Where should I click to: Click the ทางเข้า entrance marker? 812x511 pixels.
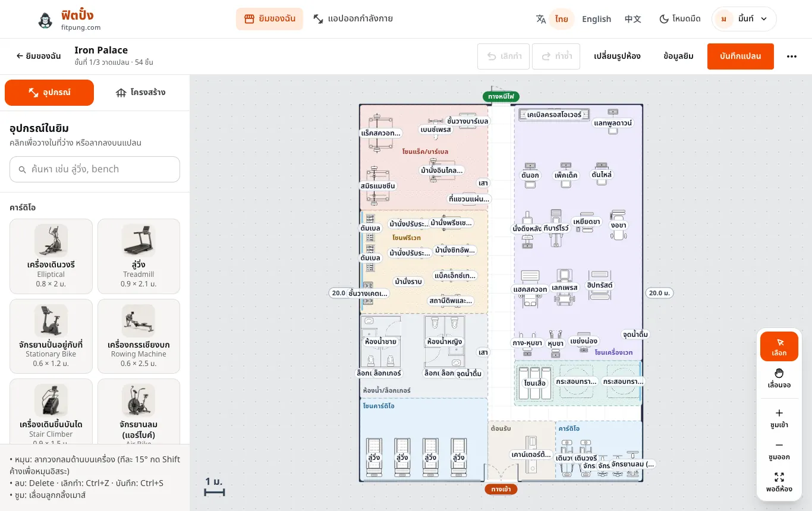tap(501, 489)
